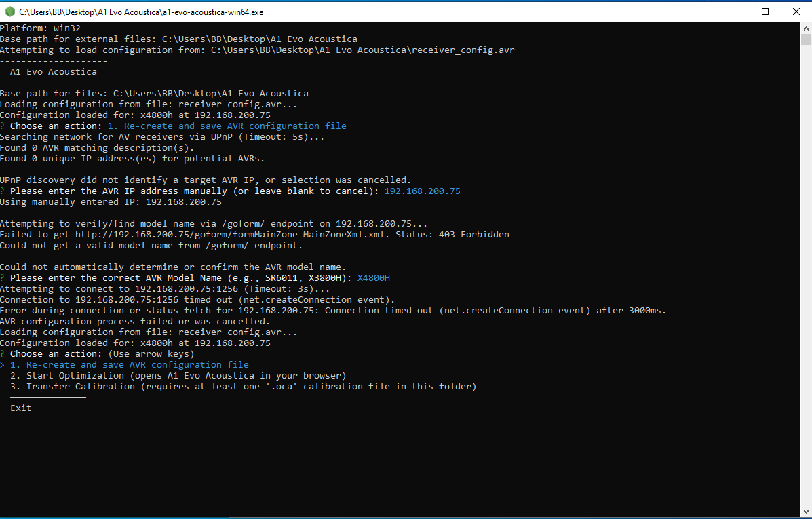Click the entered model name X4800H
This screenshot has height=519, width=812.
point(373,278)
